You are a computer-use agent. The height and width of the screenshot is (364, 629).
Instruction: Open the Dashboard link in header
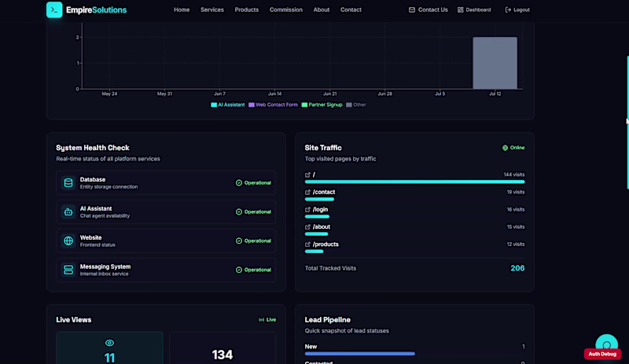(x=474, y=9)
